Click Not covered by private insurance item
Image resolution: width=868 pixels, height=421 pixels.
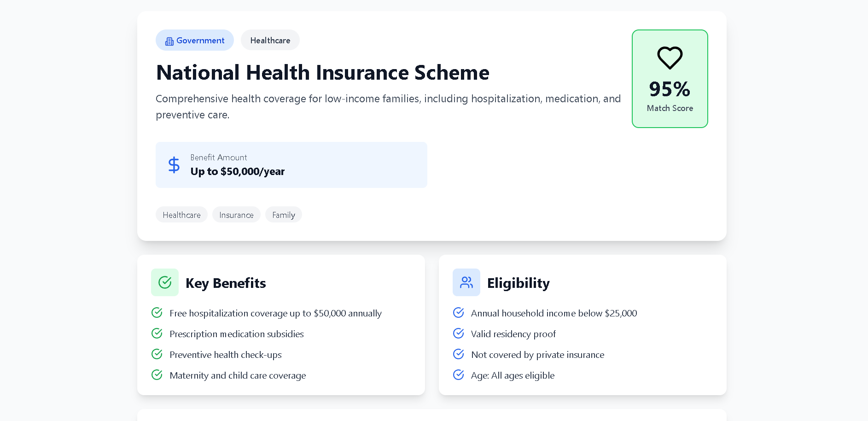tap(537, 355)
